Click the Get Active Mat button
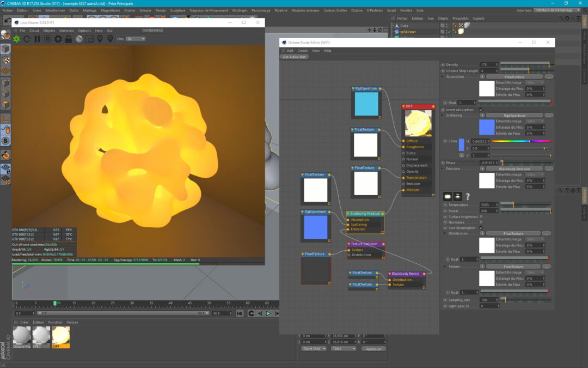The width and height of the screenshot is (588, 368). coord(295,57)
